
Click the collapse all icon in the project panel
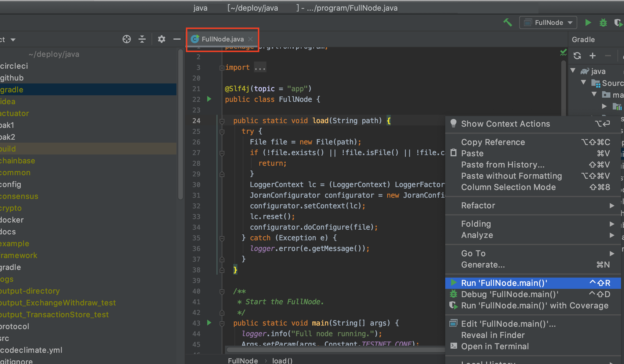click(142, 39)
